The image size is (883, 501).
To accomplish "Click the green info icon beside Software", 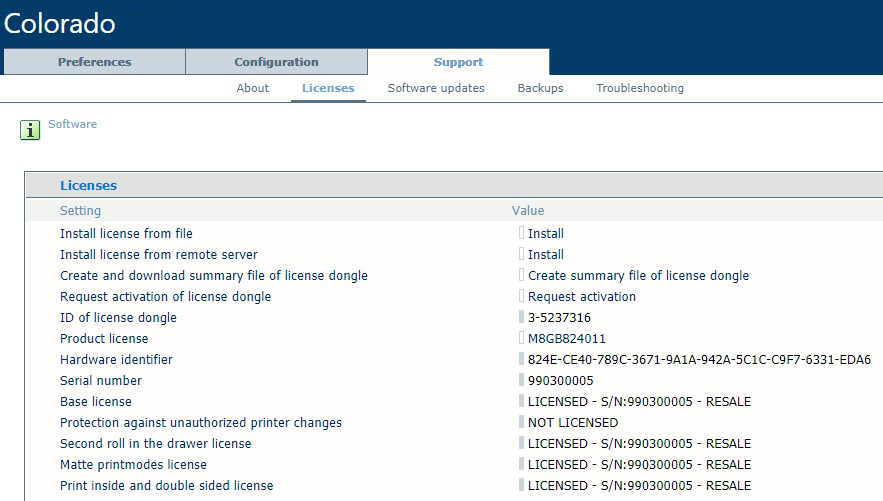I will point(30,129).
